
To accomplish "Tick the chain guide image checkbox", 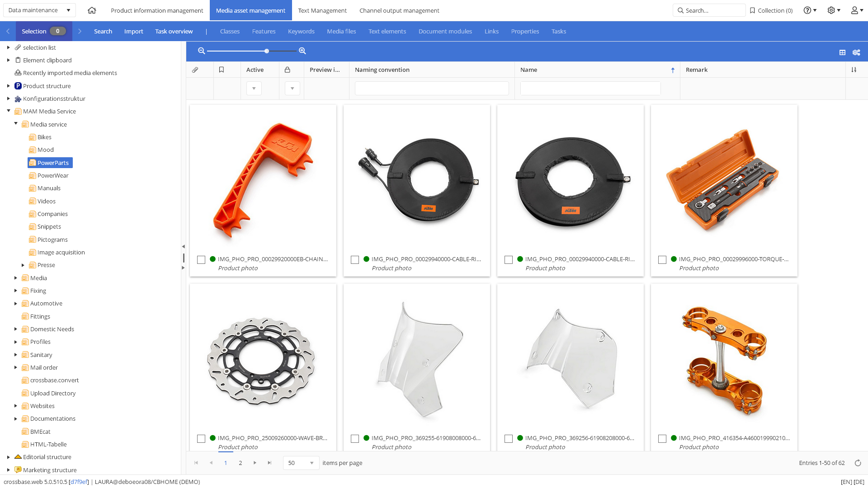I will point(201,260).
